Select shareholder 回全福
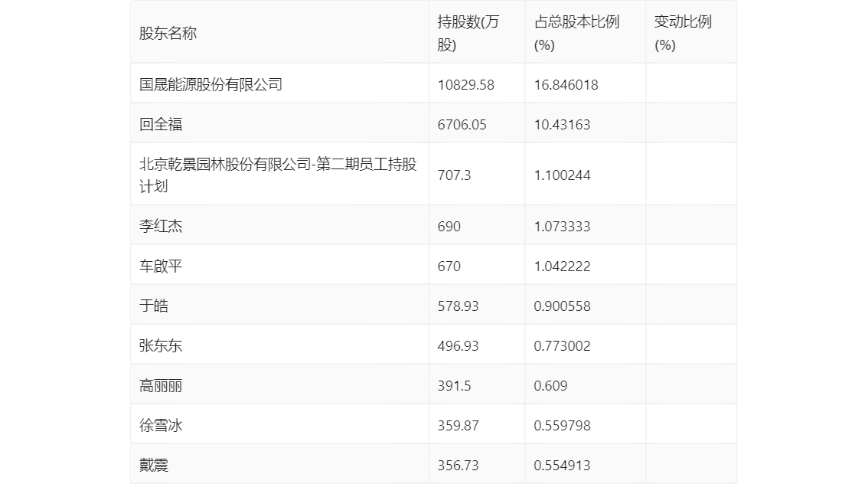 tap(161, 125)
